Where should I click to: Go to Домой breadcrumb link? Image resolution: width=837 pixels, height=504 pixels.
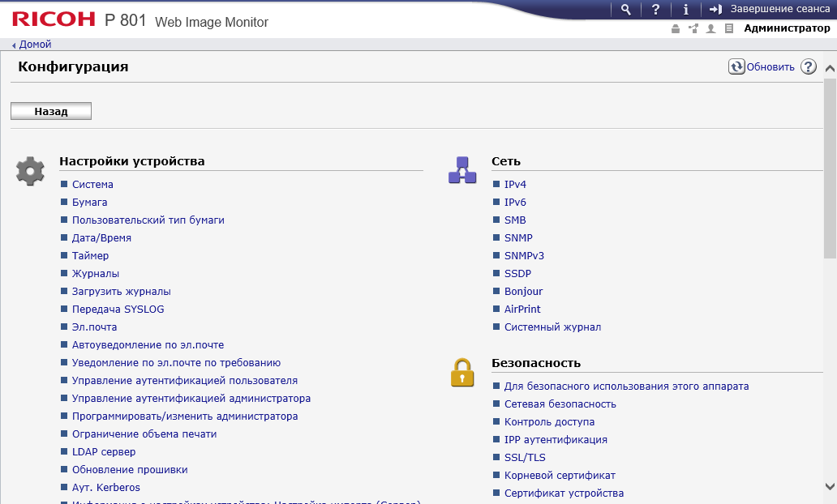click(35, 45)
